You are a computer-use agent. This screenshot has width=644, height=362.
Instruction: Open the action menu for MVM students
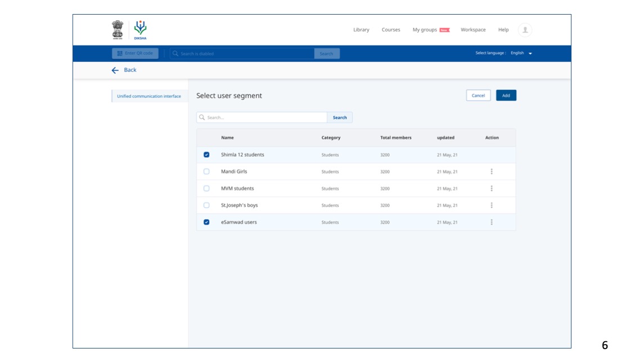coord(492,188)
